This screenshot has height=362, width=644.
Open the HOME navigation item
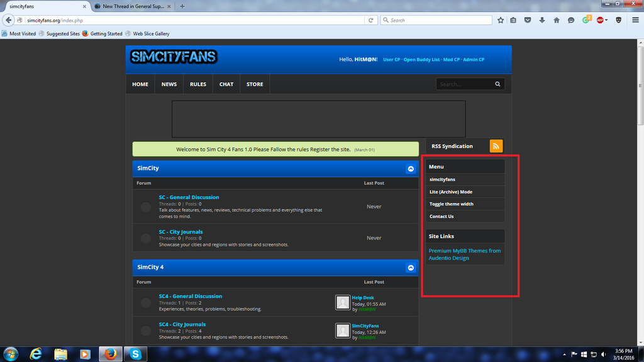coord(140,84)
